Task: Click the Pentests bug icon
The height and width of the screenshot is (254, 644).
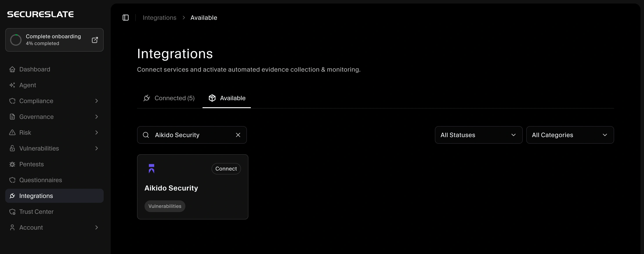Action: click(12, 164)
